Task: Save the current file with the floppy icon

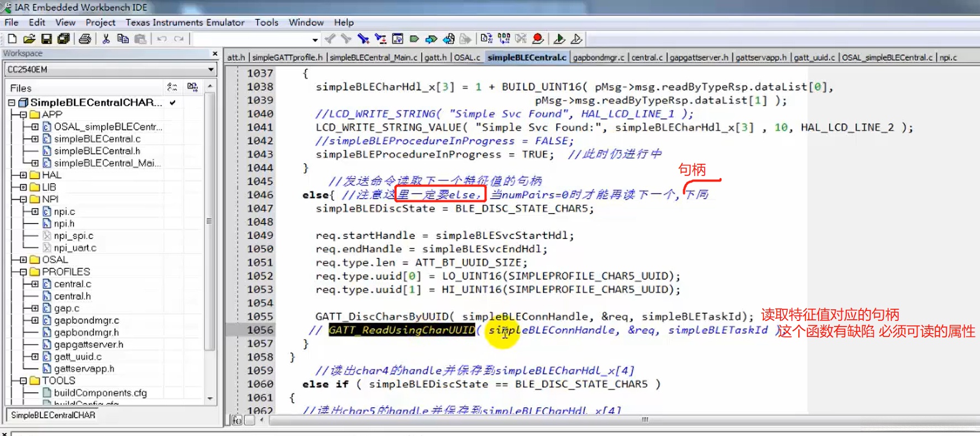Action: pos(46,39)
